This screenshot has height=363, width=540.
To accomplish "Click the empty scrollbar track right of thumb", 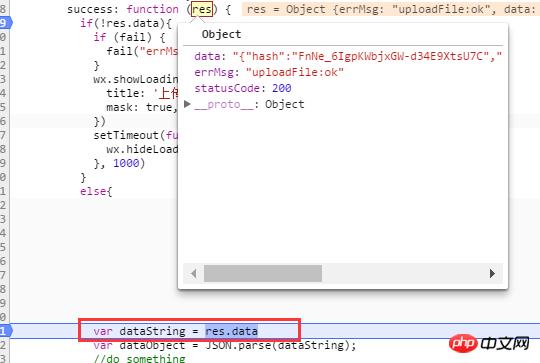I will (x=404, y=273).
